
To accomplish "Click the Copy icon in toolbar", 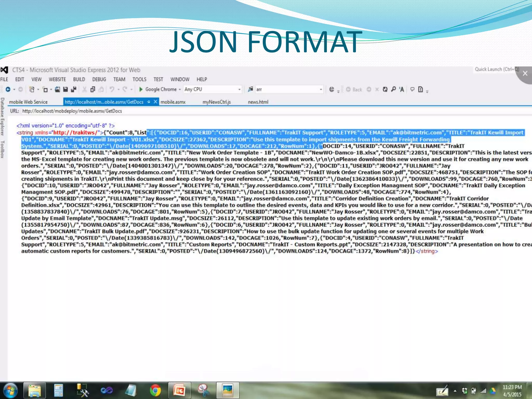I will [92, 89].
